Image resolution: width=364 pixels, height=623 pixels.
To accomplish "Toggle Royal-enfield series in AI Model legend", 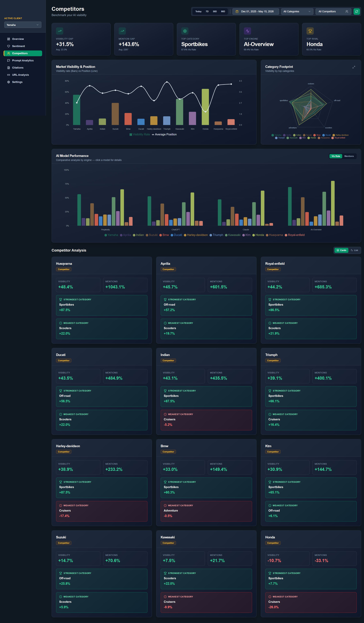I will tap(294, 235).
